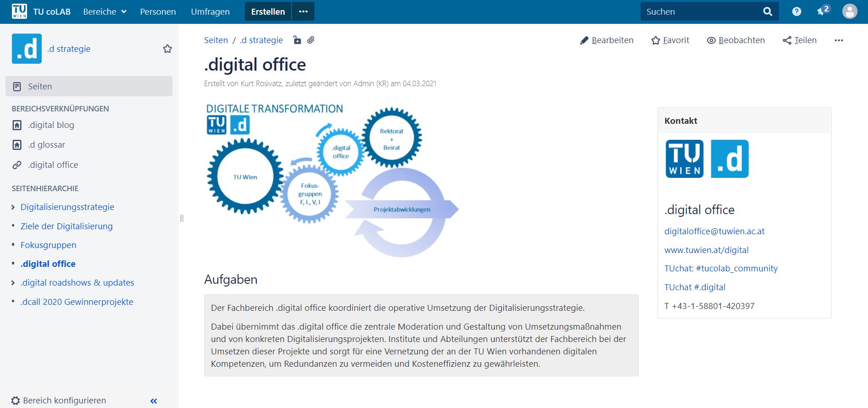Open the user profile avatar menu
868x408 pixels.
pyautogui.click(x=850, y=11)
